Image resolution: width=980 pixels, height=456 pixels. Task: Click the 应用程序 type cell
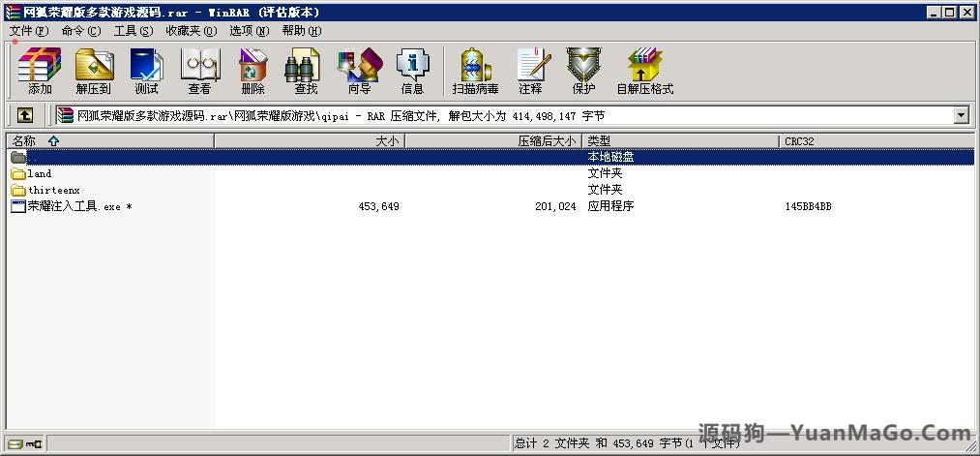tap(610, 206)
